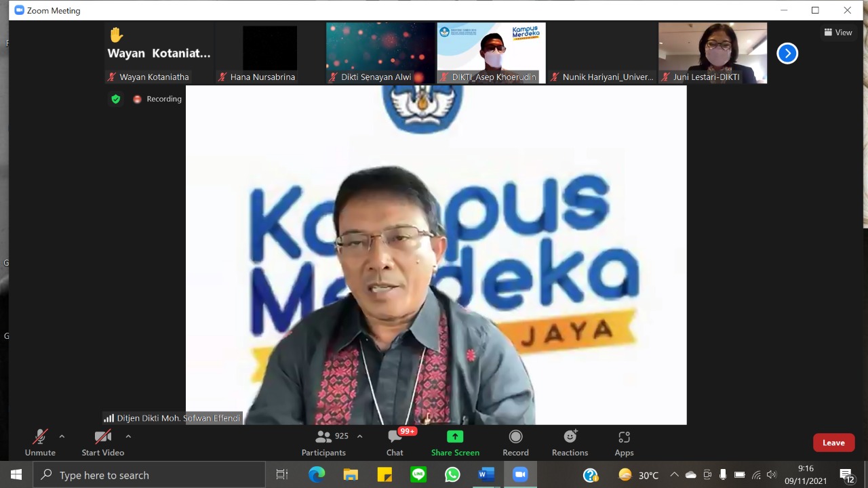Start Video in Zoom toolbar
The width and height of the screenshot is (868, 488).
click(x=103, y=443)
